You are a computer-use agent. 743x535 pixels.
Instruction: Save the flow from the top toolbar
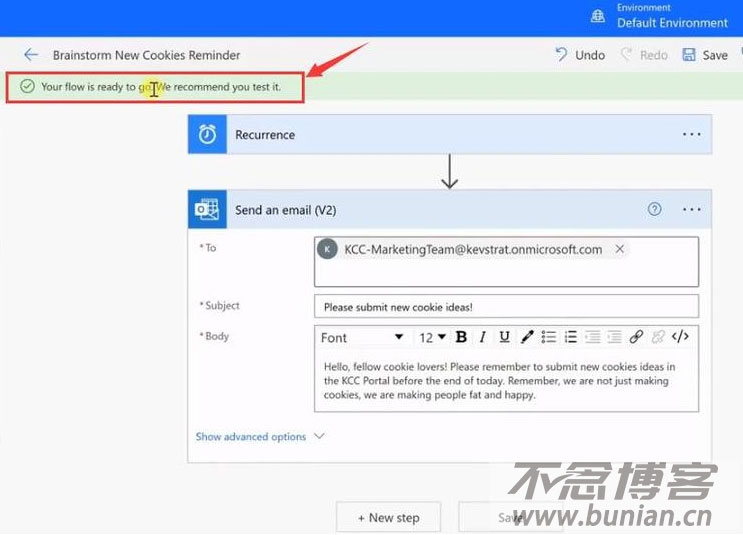[x=705, y=55]
